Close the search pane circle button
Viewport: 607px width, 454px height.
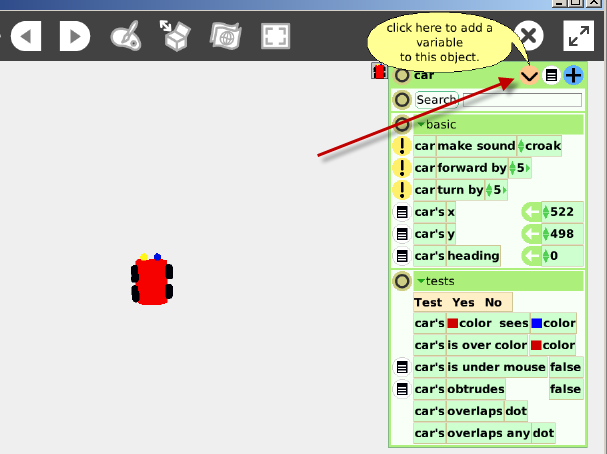click(x=402, y=100)
